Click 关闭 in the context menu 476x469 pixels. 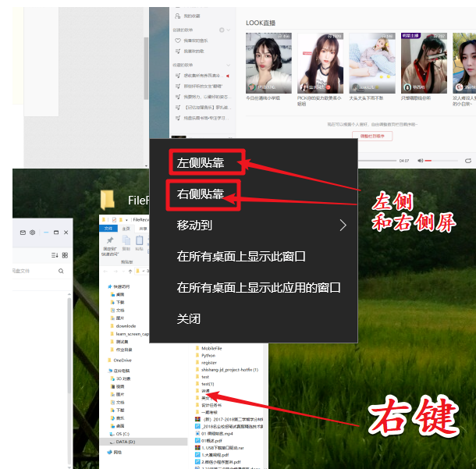(x=189, y=318)
